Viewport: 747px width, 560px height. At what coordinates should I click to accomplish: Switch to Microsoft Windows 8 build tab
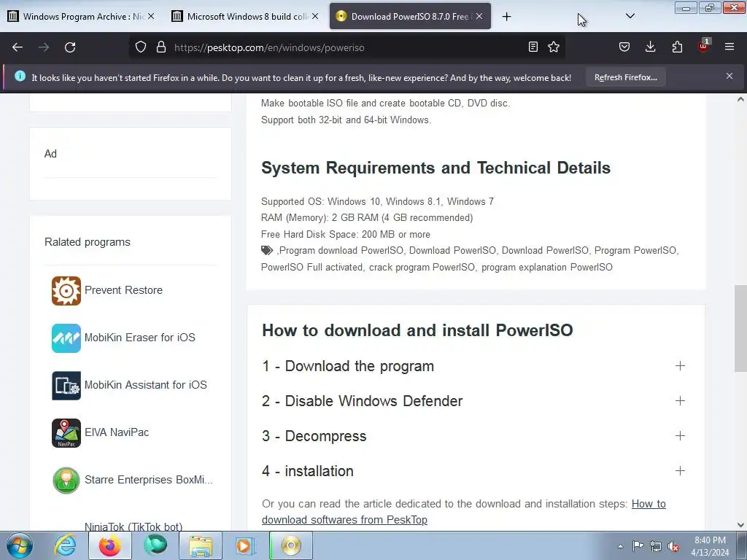245,17
